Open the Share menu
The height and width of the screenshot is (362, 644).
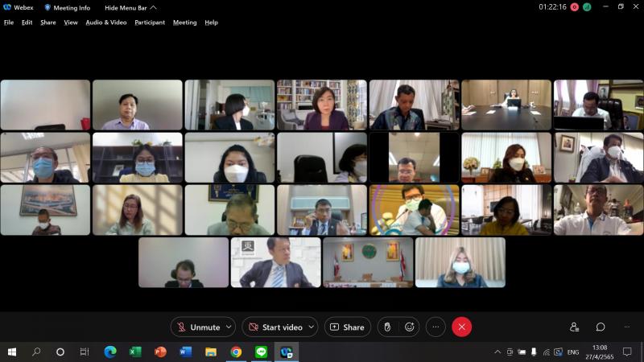click(x=48, y=23)
